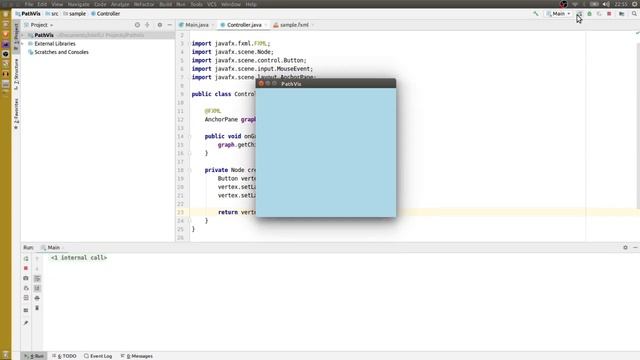Image resolution: width=640 pixels, height=360 pixels.
Task: Start debugging with the green bug icon
Action: point(589,13)
